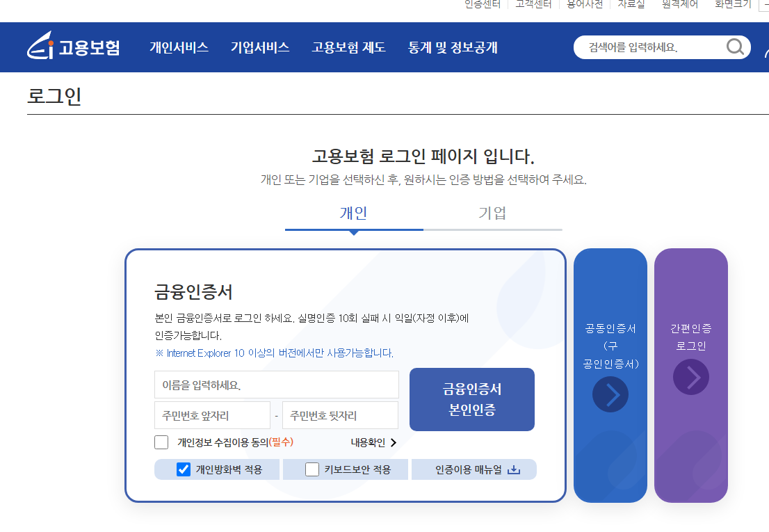Click the 간편인증 로그인 arrow circle icon
The width and height of the screenshot is (769, 532).
(690, 377)
